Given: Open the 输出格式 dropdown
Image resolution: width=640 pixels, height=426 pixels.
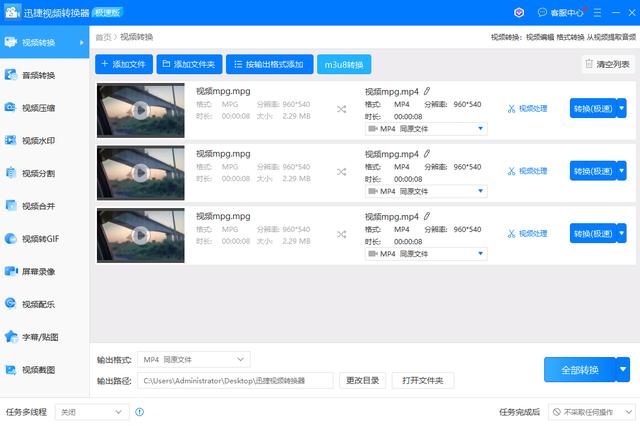Looking at the screenshot, I should [194, 359].
